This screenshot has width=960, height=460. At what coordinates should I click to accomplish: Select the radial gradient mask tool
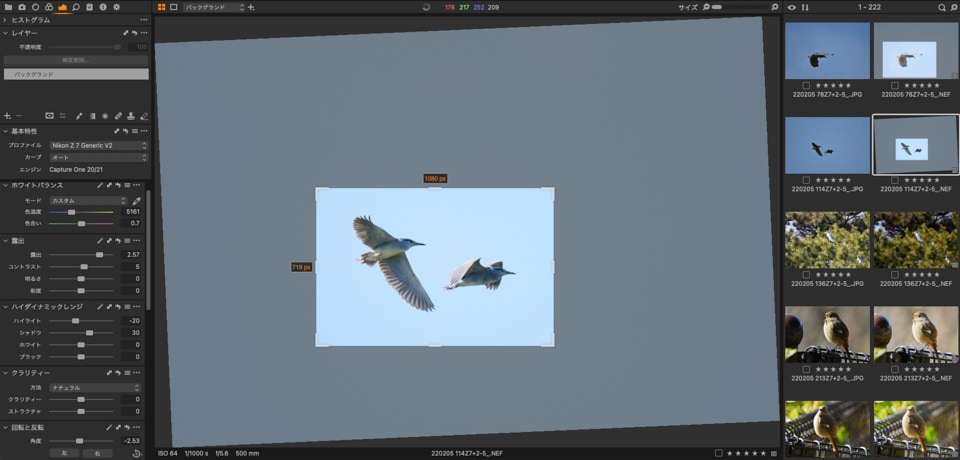click(105, 115)
